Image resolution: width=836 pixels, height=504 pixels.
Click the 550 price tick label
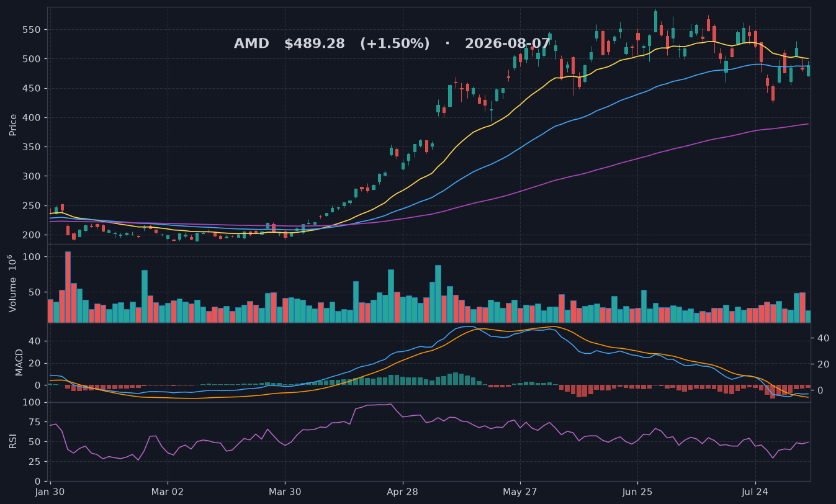pyautogui.click(x=32, y=30)
